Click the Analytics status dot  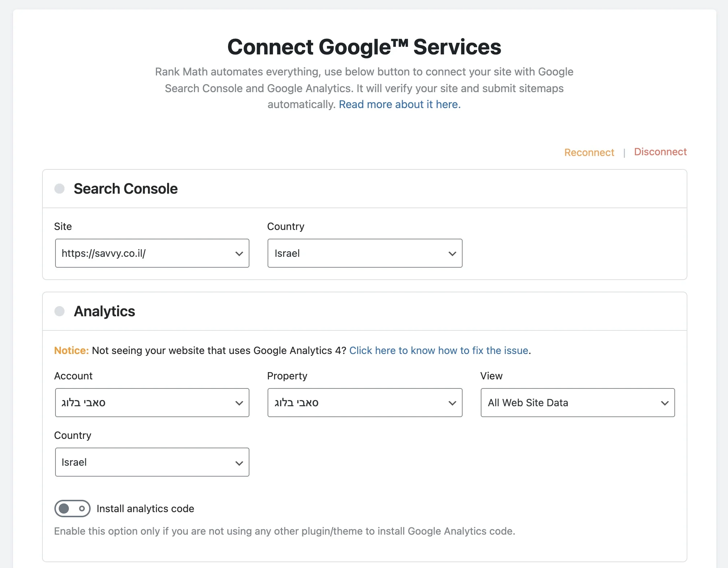coord(59,311)
